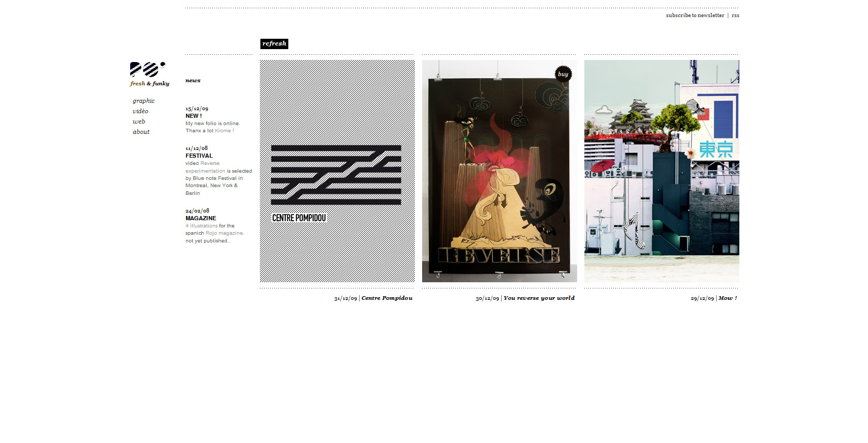Click the Centre Pompidou caption title
Viewport: 868px width, 443px height.
(x=386, y=298)
